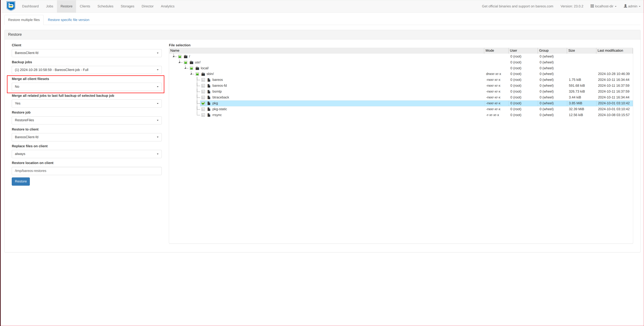Open the Replace files on client dropdown
The image size is (644, 326).
86,154
